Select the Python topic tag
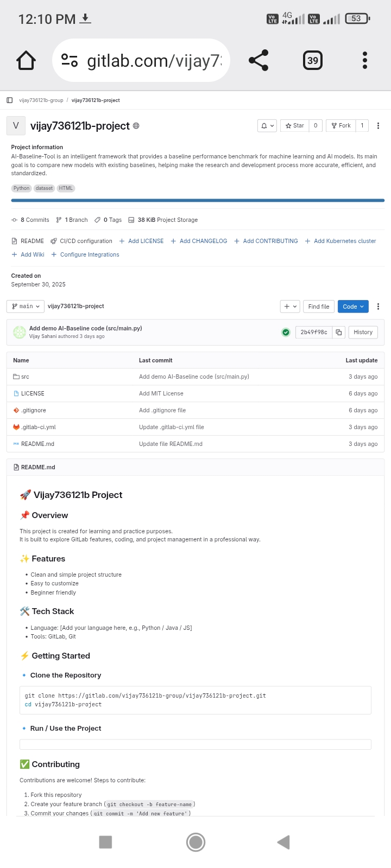The height and width of the screenshot is (868, 391). pos(22,188)
